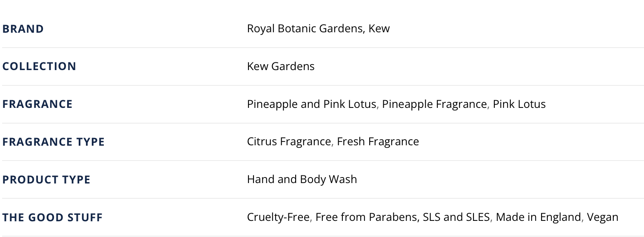The image size is (644, 237).
Task: Click the FRAGRANCE row label
Action: pyautogui.click(x=37, y=104)
